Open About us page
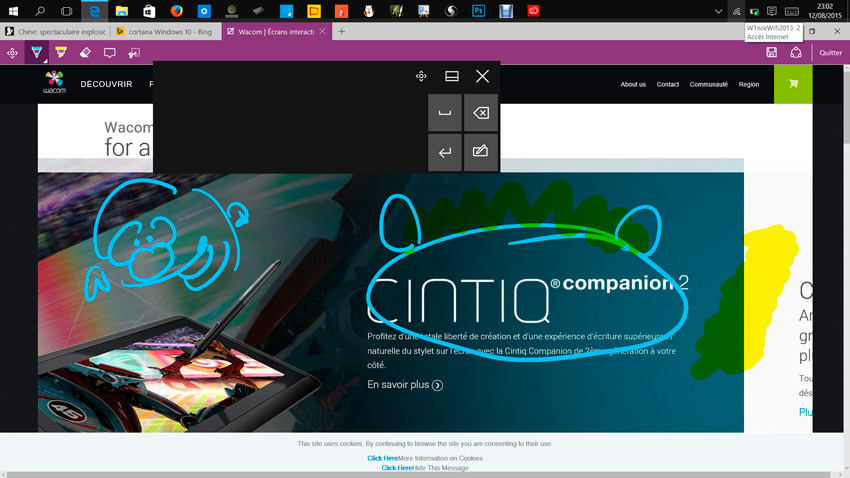This screenshot has width=850, height=478. pos(633,85)
